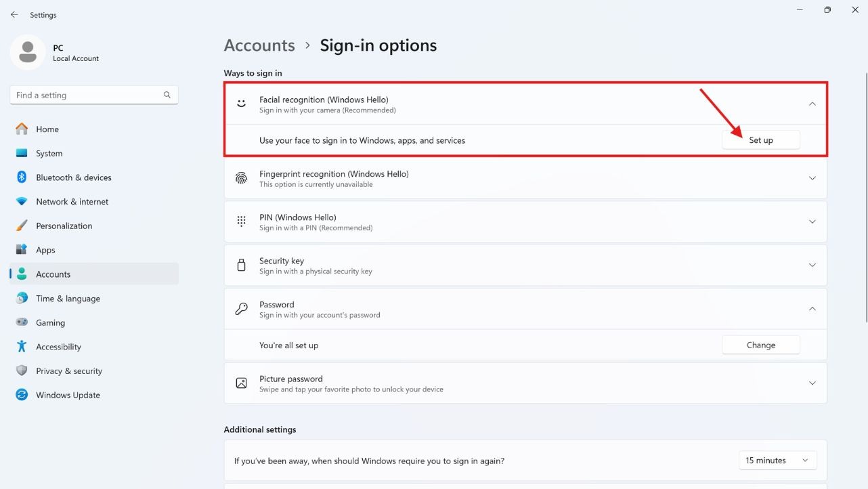Open Bluetooth & devices settings
The height and width of the screenshot is (489, 868).
pyautogui.click(x=73, y=177)
